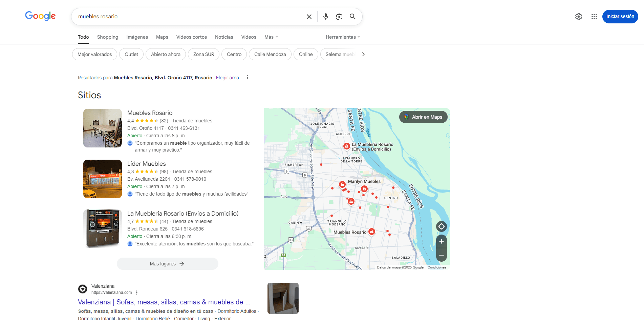
Task: Open La Muebleria Rosario listing title
Action: click(x=183, y=214)
